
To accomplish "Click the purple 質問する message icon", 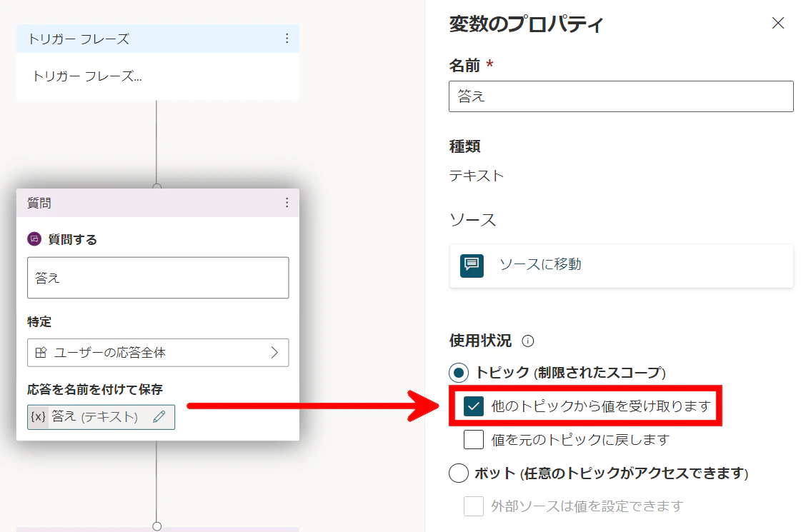I will (x=34, y=239).
